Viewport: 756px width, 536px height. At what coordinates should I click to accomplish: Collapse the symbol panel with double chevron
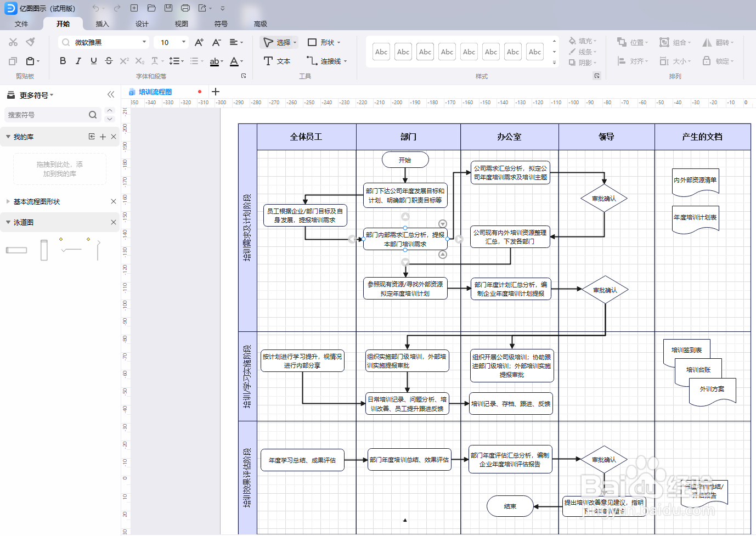pos(111,94)
